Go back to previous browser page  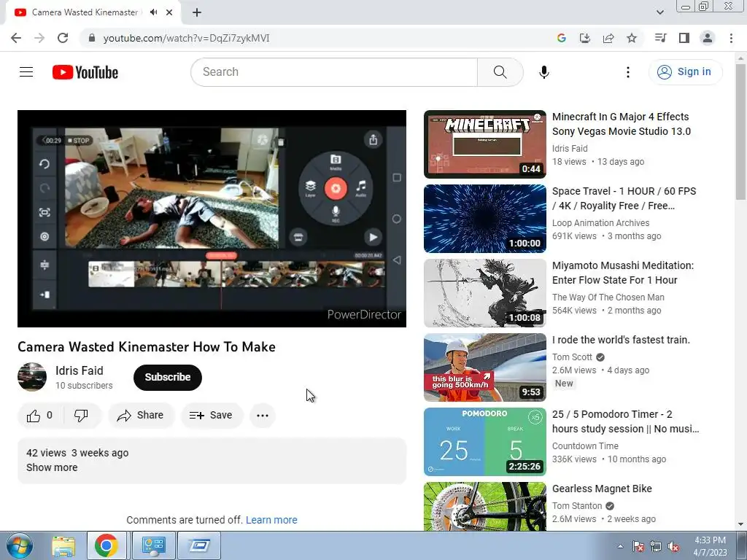(16, 38)
